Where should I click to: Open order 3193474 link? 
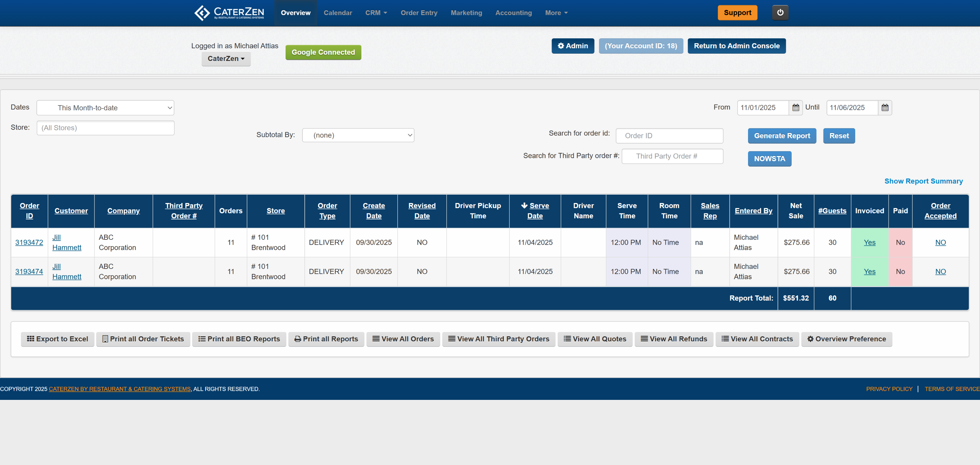pos(29,272)
